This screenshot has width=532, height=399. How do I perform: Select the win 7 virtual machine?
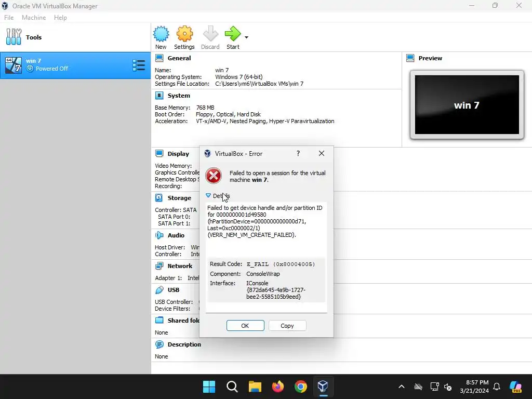(x=75, y=65)
